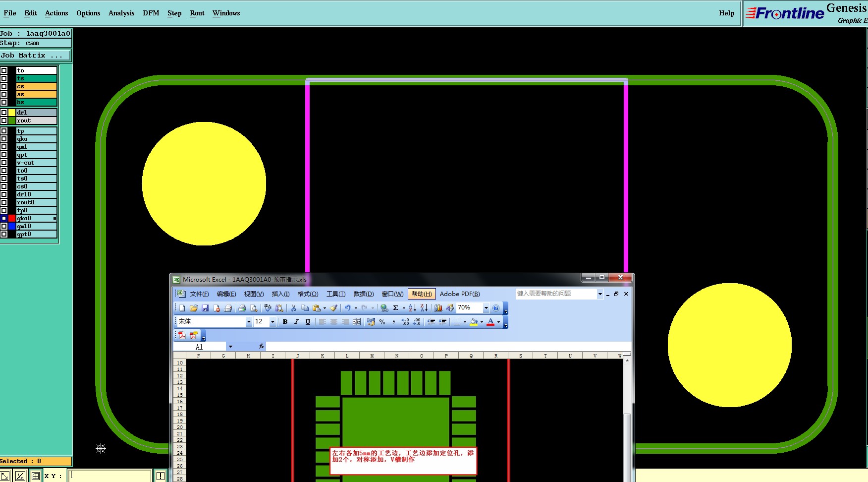868x482 pixels.
Task: Expand the Undo history arrow
Action: 356,308
